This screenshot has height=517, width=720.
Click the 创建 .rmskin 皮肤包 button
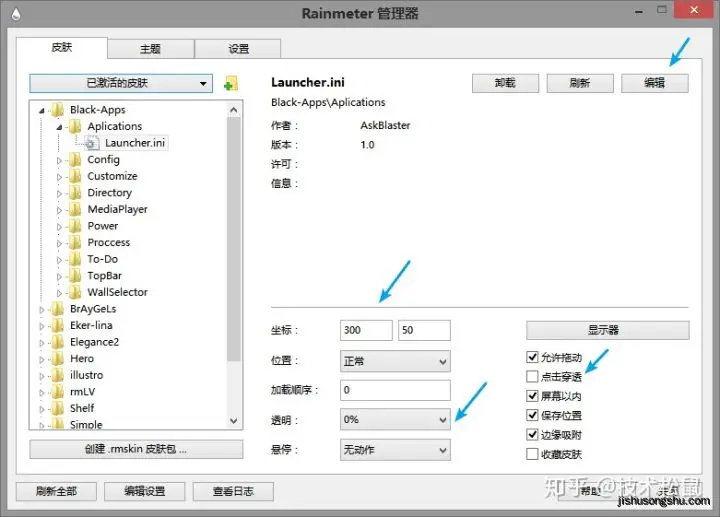point(136,449)
